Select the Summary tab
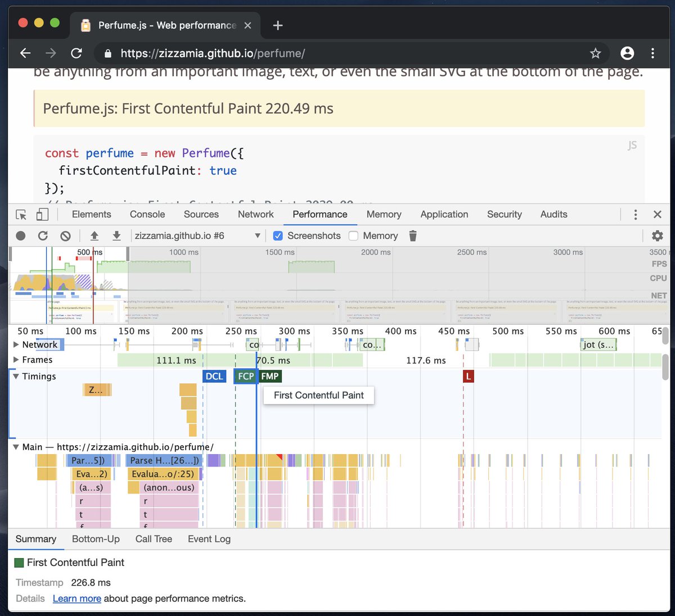675x616 pixels. pyautogui.click(x=36, y=539)
